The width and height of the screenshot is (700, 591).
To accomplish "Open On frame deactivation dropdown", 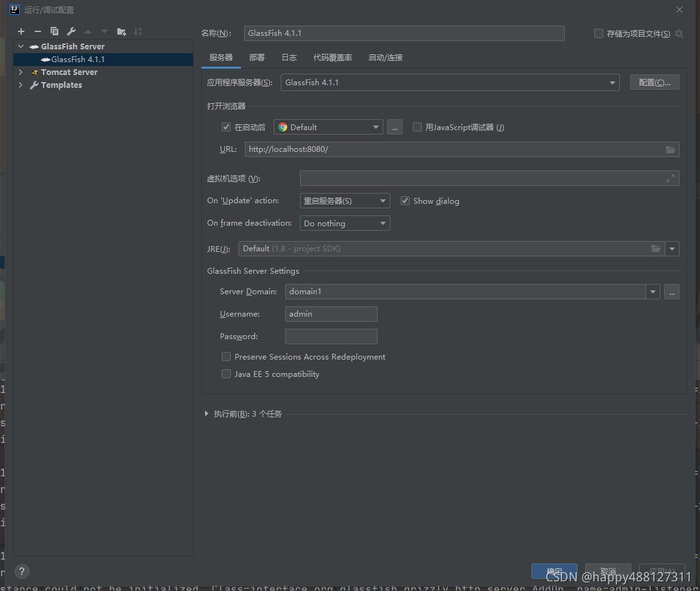I will click(345, 223).
